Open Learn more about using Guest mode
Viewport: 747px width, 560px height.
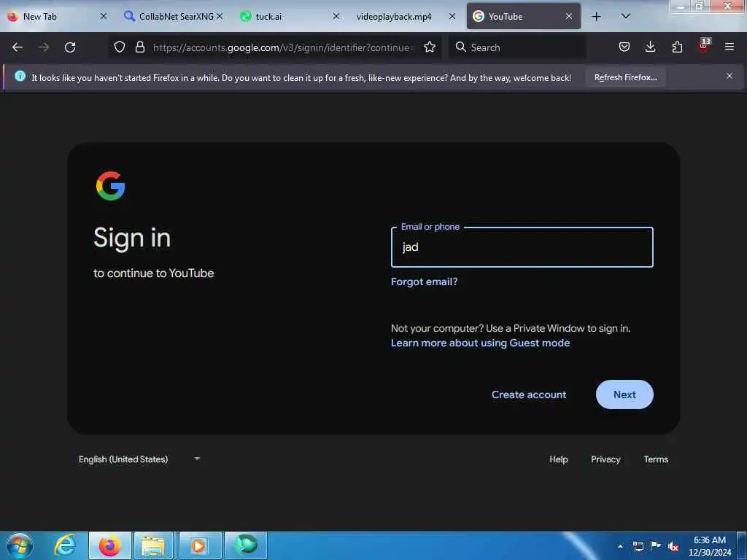480,343
